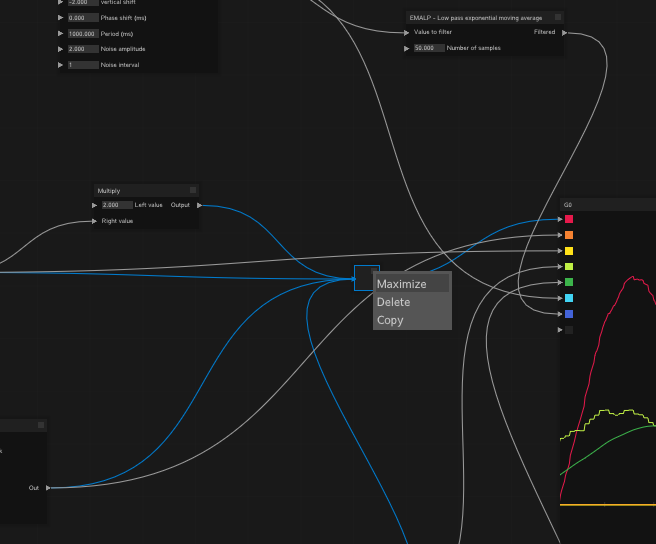Click the input pin of the green channel
This screenshot has width=656, height=544.
560,282
